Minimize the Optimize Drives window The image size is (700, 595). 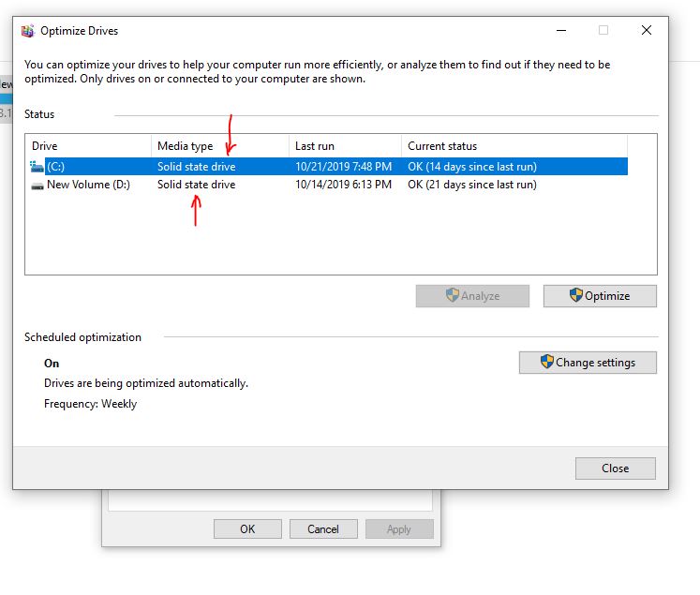click(560, 30)
